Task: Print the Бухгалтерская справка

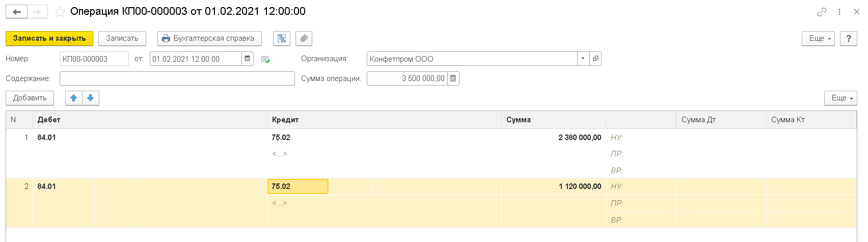Action: [x=209, y=39]
